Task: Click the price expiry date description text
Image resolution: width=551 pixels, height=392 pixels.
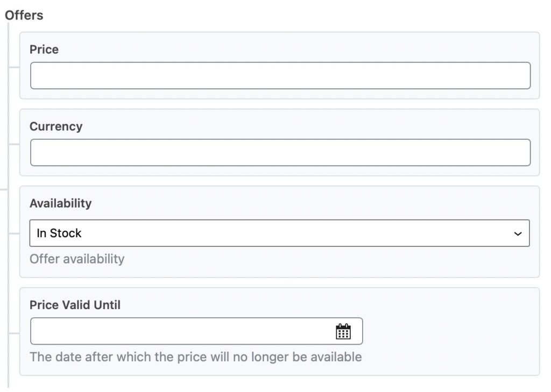Action: 195,357
